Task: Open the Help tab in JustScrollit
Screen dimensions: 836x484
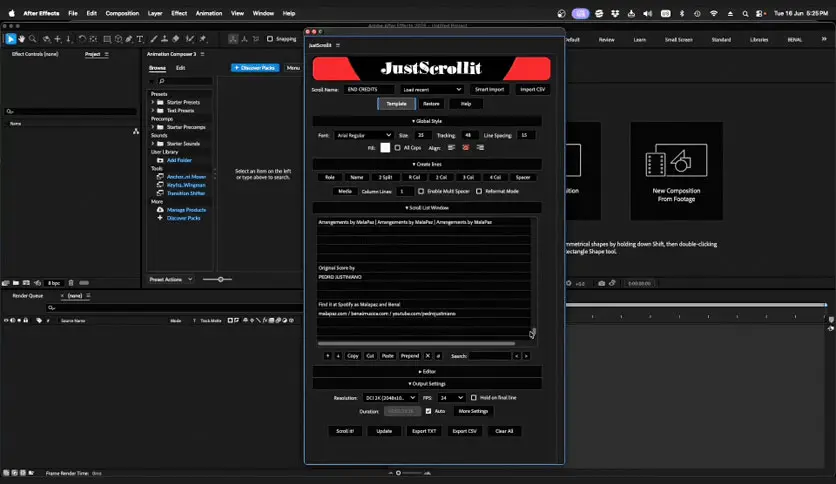Action: (466, 104)
